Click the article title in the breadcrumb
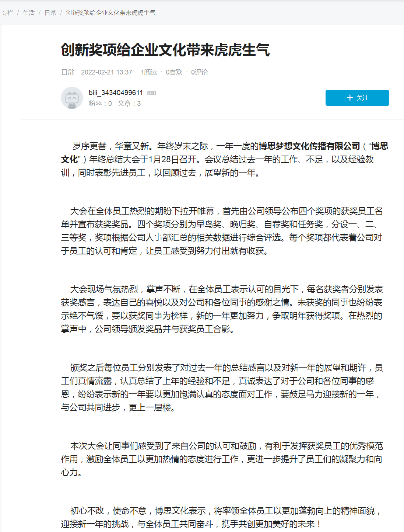 110,13
